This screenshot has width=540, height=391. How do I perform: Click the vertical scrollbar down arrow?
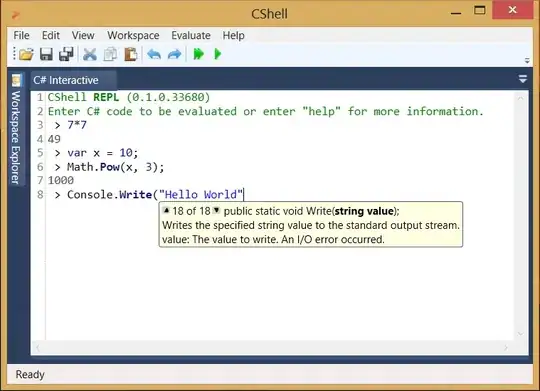tap(520, 334)
